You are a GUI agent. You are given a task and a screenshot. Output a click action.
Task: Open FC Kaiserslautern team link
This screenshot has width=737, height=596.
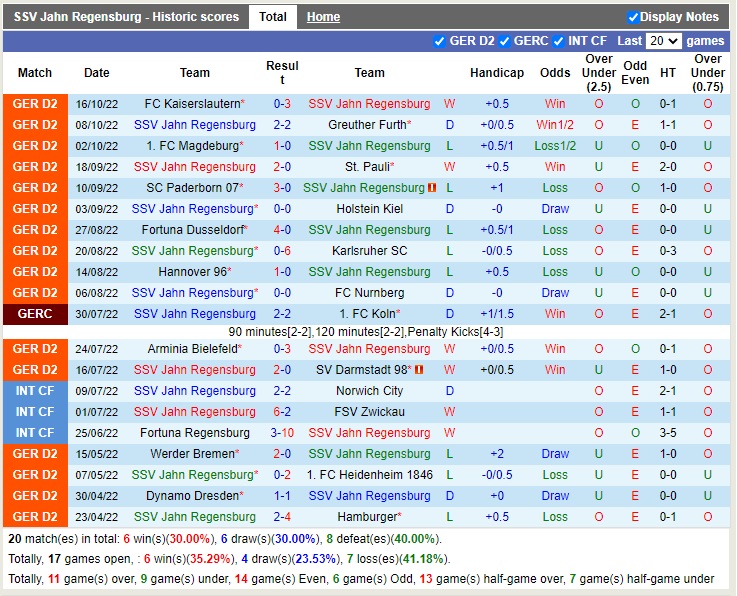click(194, 104)
